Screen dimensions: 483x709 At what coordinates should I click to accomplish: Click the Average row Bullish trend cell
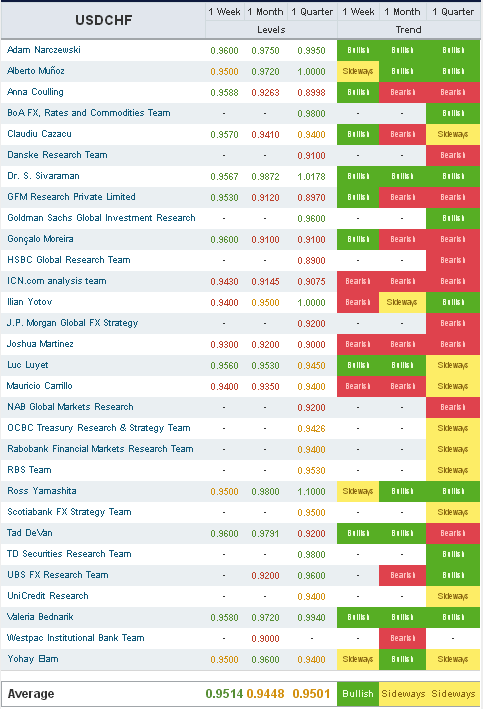coord(358,694)
